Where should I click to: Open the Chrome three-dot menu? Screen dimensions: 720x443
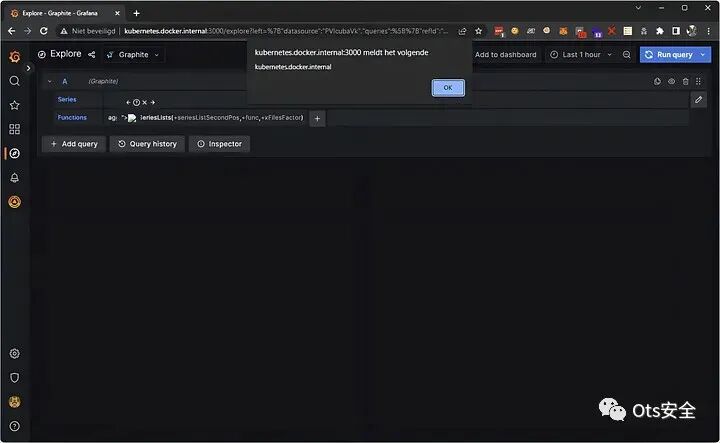click(x=709, y=31)
